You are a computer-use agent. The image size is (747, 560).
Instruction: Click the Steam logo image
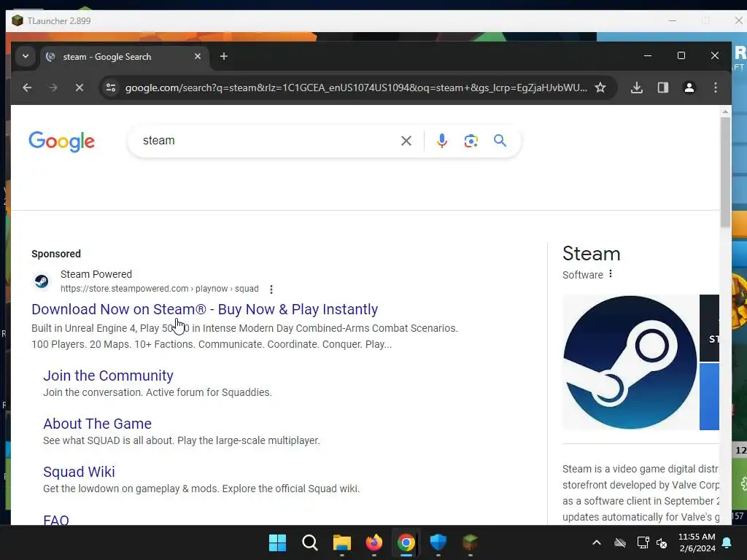630,362
